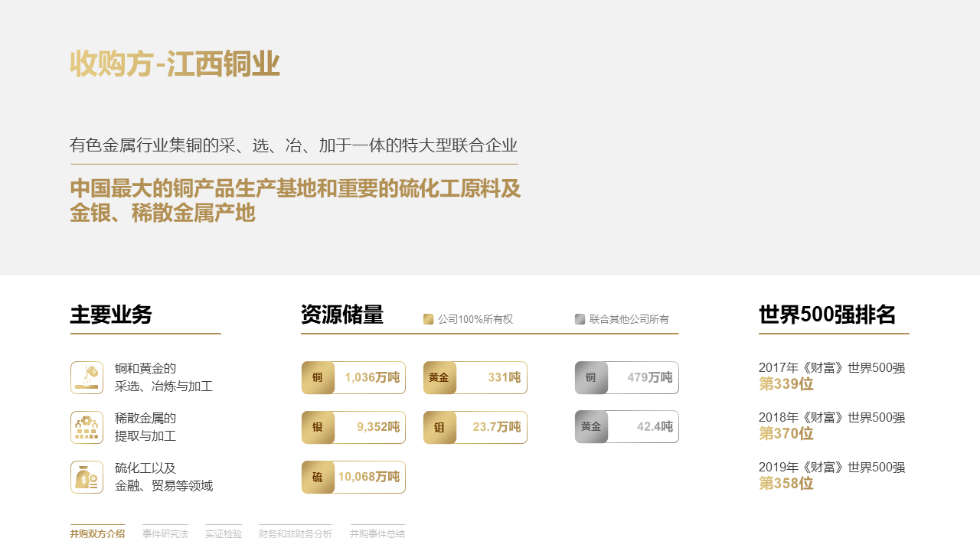Viewport: 980px width, 551px height.
Task: Click the 公司100%所有权 legend label
Action: point(475,319)
